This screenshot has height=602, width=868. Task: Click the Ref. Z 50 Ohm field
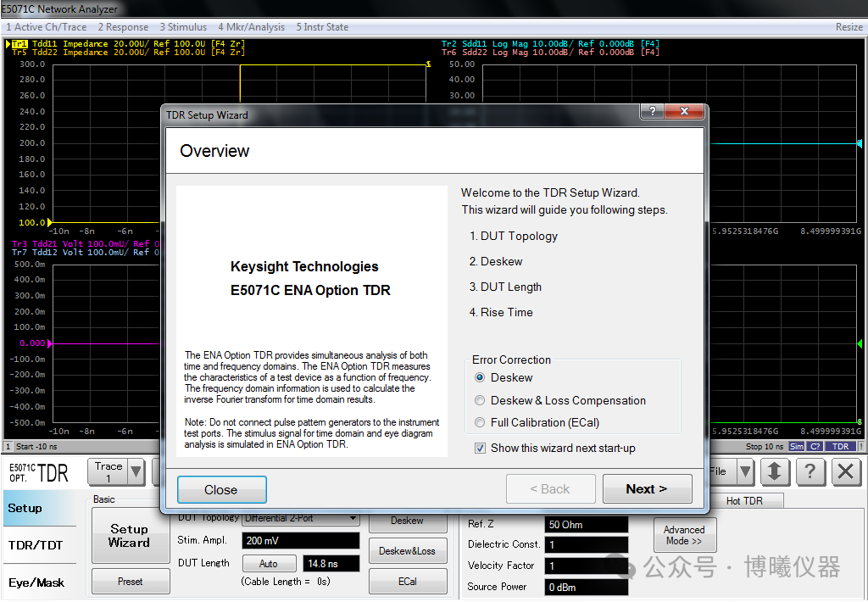point(587,525)
